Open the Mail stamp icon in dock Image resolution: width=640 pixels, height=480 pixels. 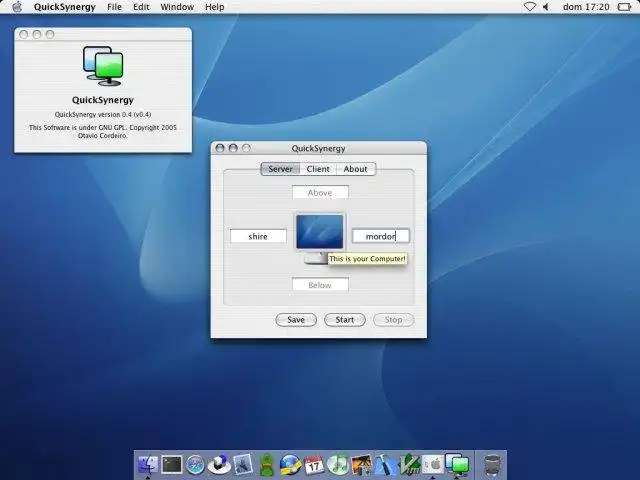tap(243, 464)
